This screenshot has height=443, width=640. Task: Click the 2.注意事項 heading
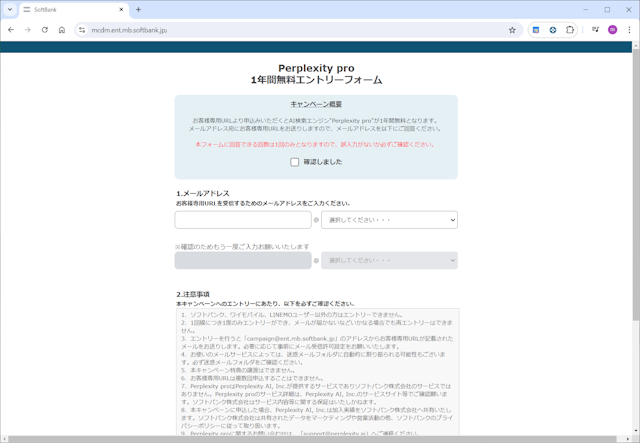pyautogui.click(x=193, y=294)
